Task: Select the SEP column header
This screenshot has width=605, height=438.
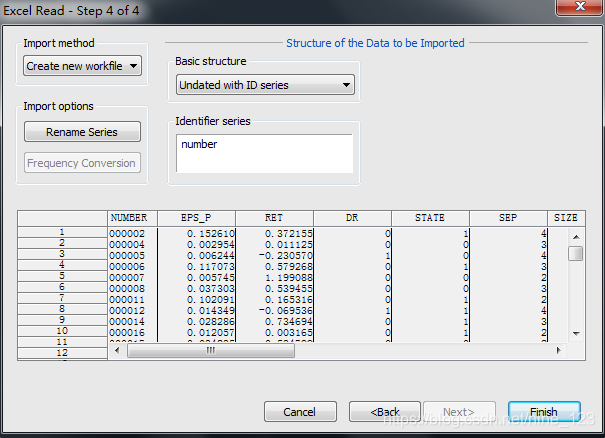Action: (x=508, y=218)
